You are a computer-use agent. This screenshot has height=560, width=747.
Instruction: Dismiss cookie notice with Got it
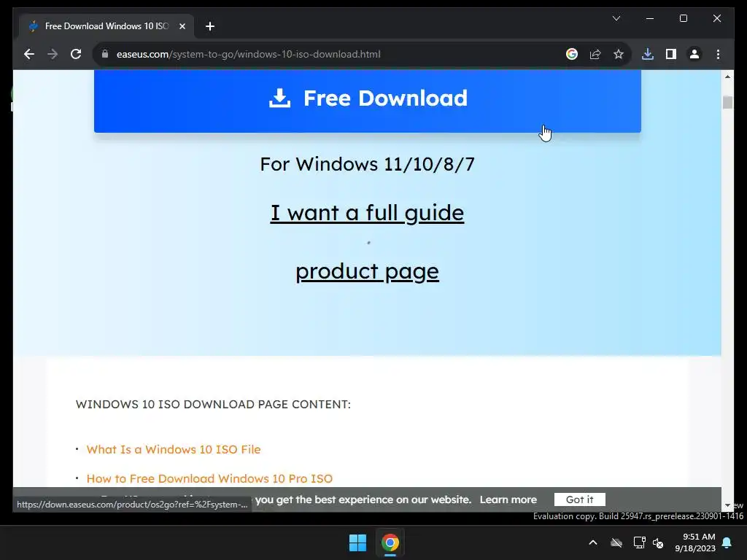pyautogui.click(x=580, y=499)
